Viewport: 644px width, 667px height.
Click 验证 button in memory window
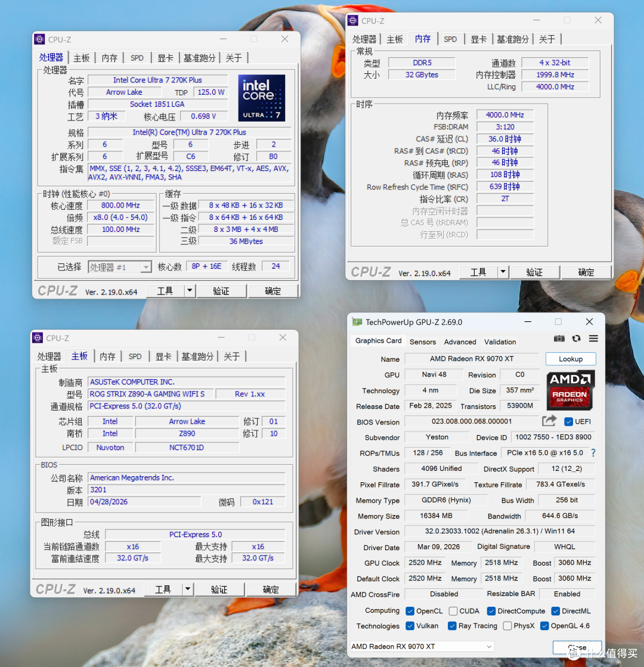point(534,272)
